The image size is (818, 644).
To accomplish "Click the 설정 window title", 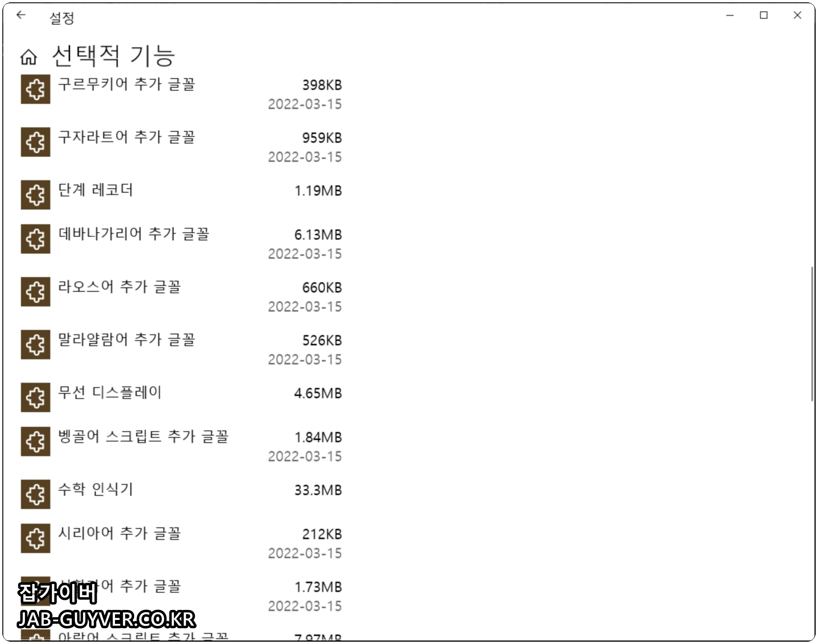I will 61,18.
